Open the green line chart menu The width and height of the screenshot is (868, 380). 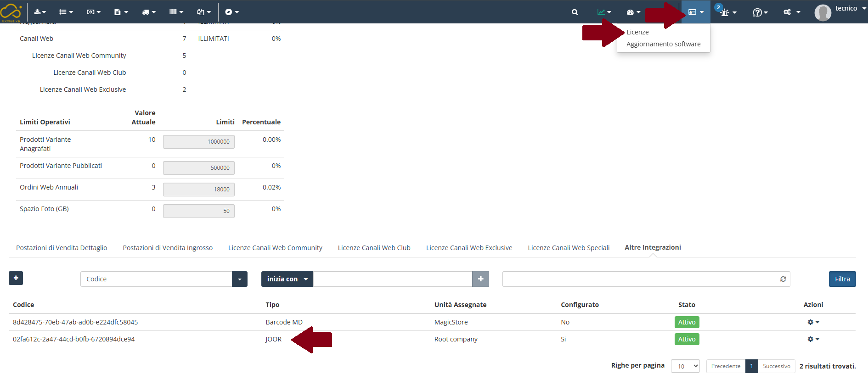pyautogui.click(x=604, y=12)
